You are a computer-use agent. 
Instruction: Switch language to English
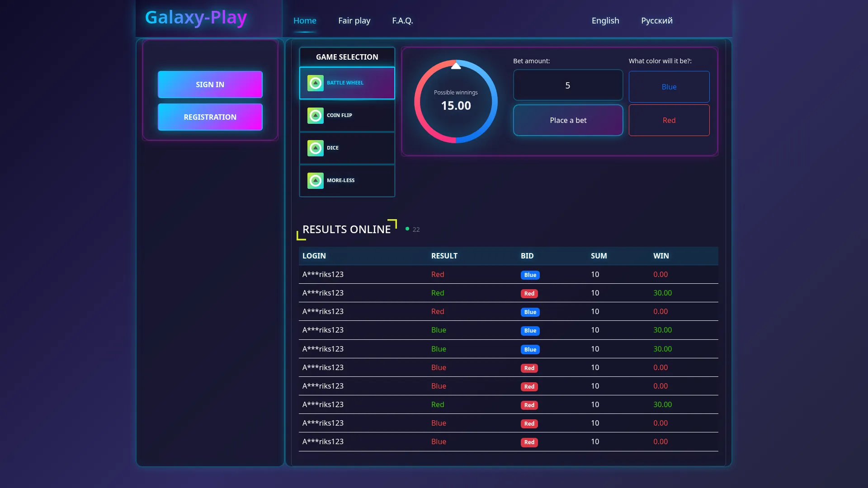tap(605, 20)
